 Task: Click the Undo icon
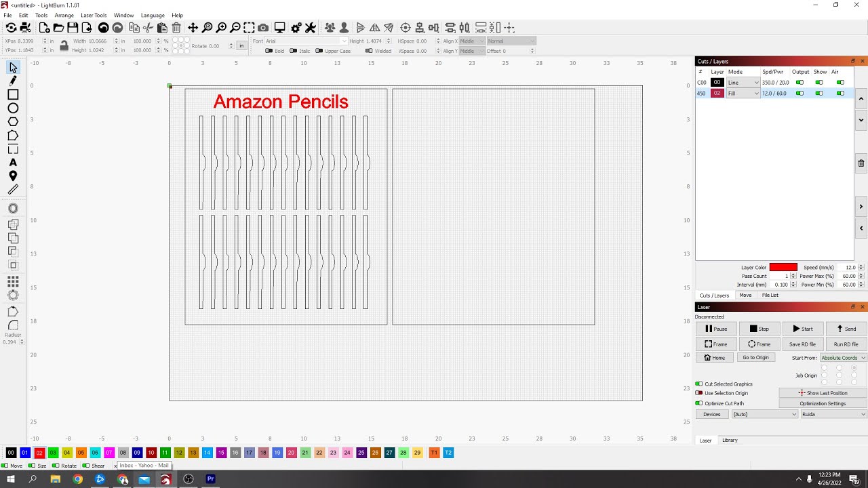tap(103, 28)
